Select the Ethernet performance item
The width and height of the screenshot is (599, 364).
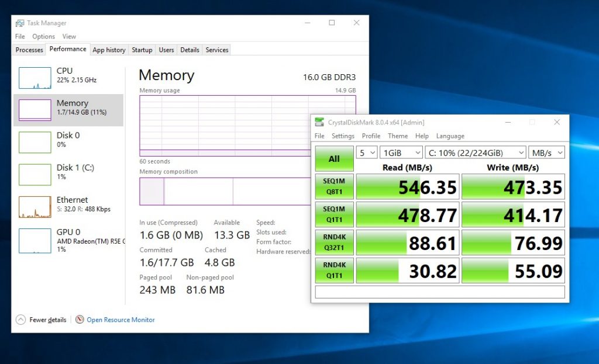coord(68,207)
